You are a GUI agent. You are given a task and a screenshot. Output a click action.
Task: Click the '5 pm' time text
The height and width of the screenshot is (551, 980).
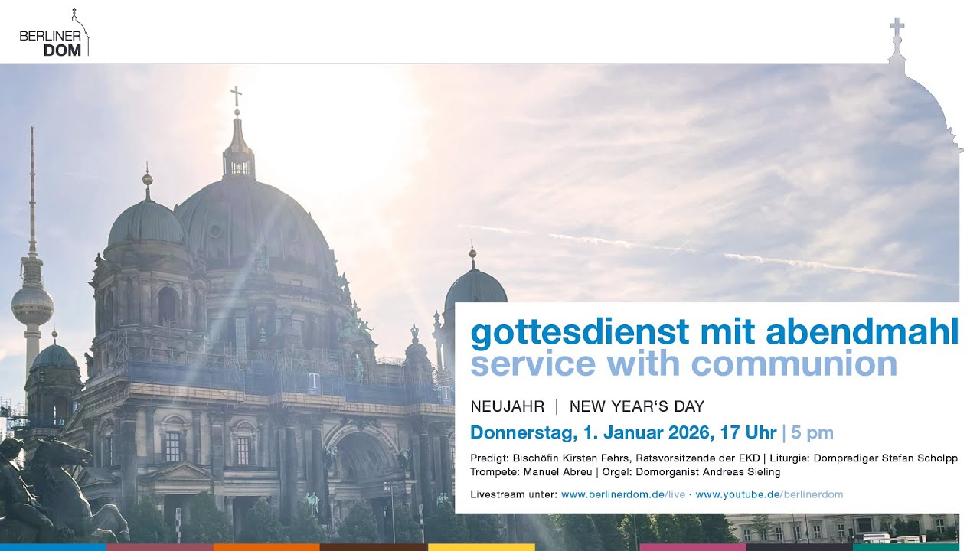(812, 433)
